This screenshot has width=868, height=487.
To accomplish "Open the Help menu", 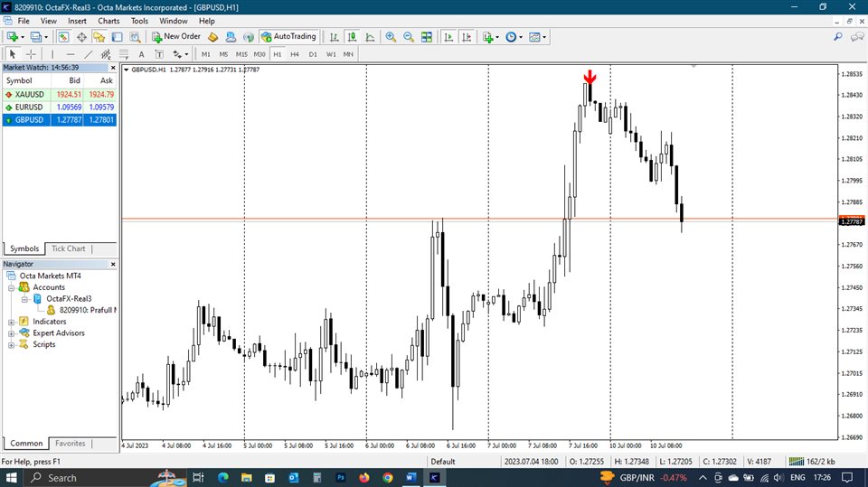I will (x=206, y=21).
